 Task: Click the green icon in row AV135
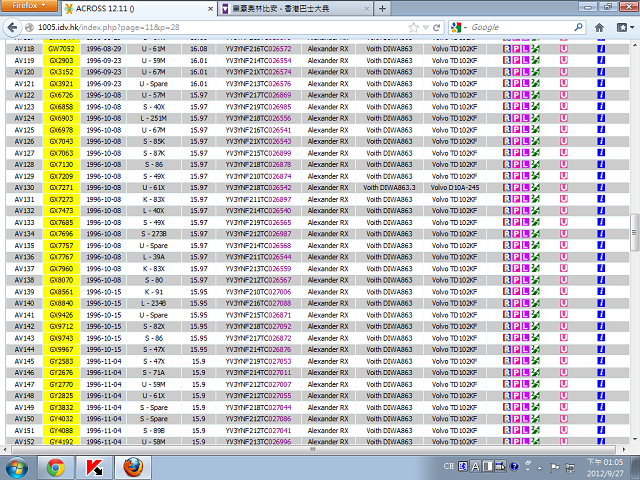tap(536, 245)
